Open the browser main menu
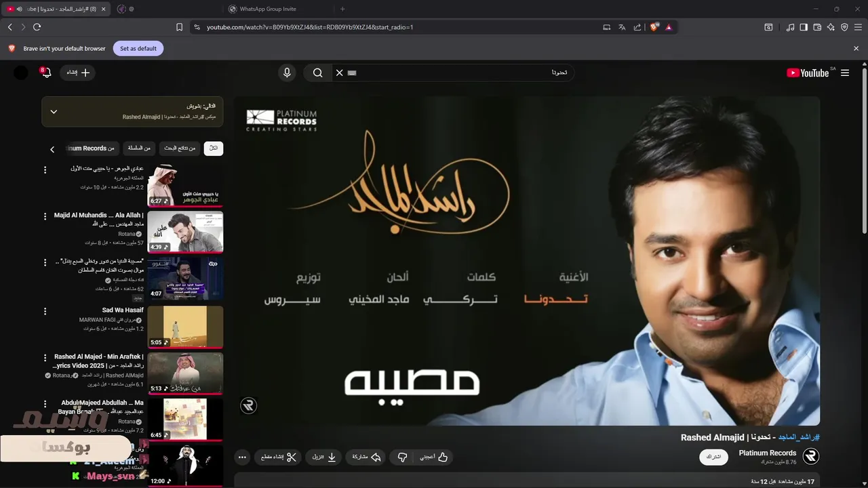This screenshot has width=868, height=488. pos(858,27)
